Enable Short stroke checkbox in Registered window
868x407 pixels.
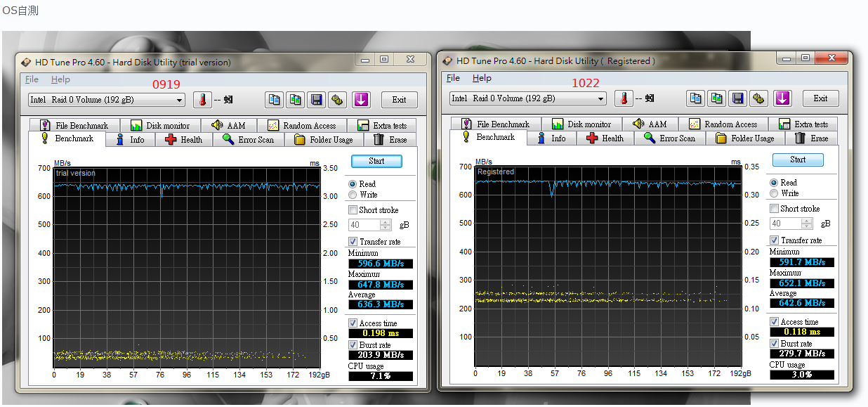(x=775, y=209)
